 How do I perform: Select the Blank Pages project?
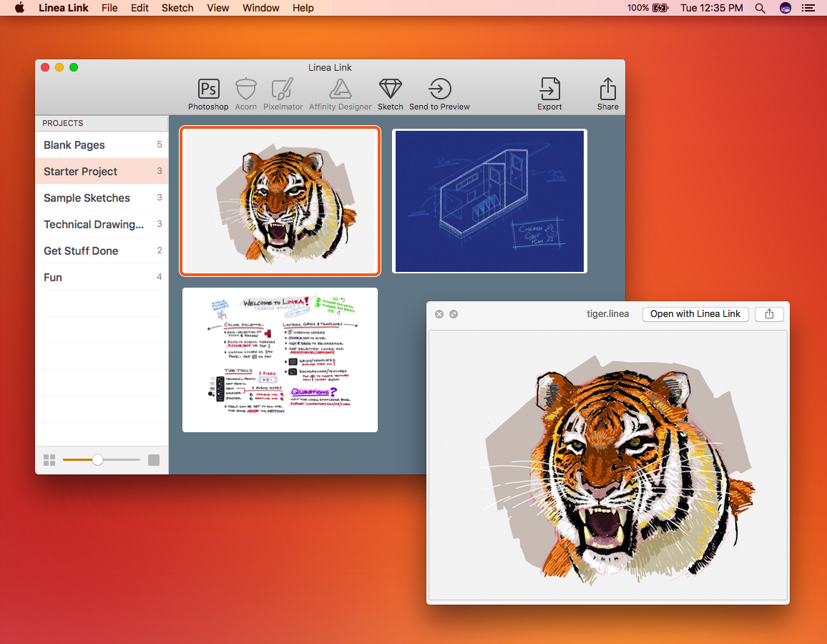pyautogui.click(x=74, y=145)
